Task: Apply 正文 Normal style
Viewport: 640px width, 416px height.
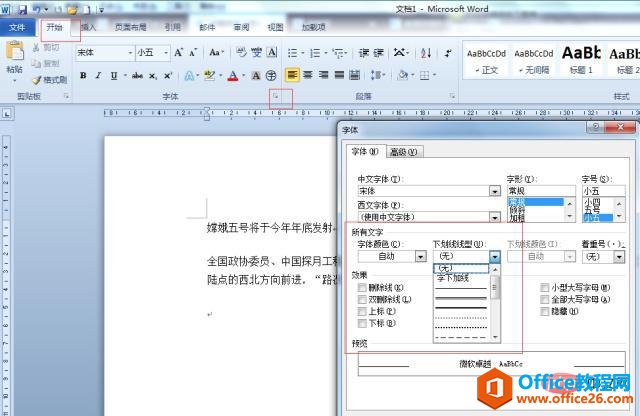Action: click(x=486, y=61)
